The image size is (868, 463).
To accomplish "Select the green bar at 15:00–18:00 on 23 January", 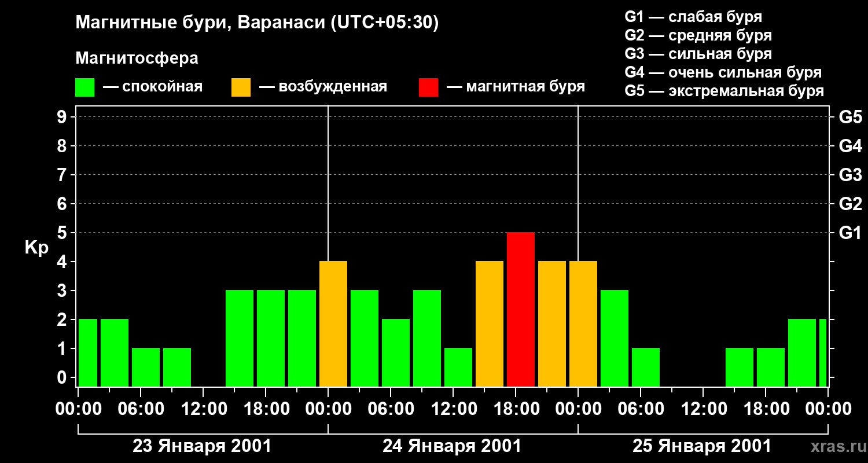I will pos(240,339).
